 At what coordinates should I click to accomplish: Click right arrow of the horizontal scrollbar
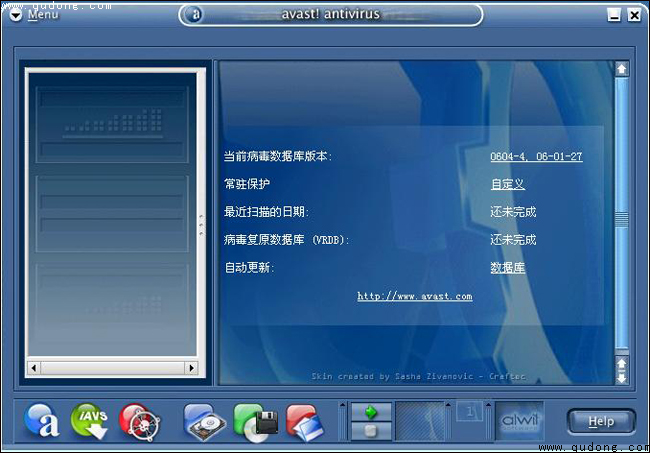[x=192, y=368]
